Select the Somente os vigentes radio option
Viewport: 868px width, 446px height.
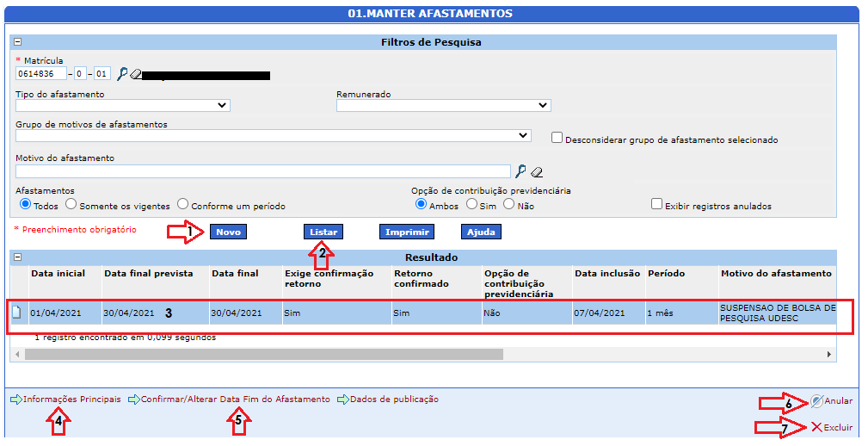tap(71, 205)
